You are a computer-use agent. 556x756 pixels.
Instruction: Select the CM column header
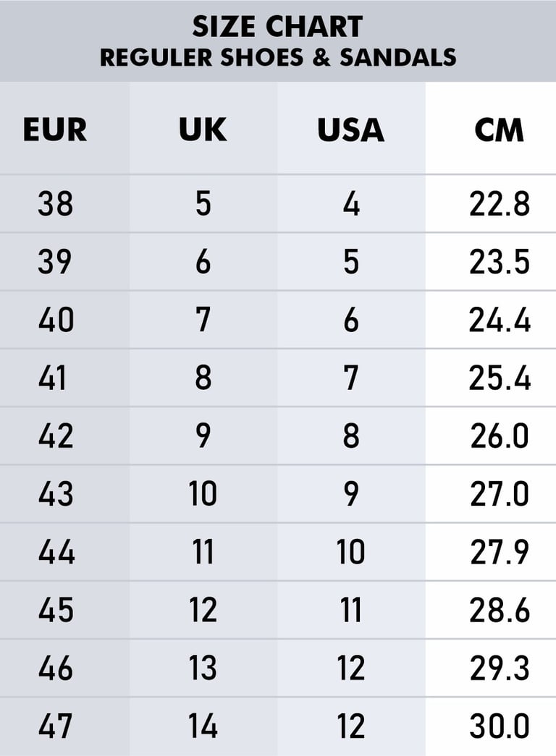click(499, 129)
